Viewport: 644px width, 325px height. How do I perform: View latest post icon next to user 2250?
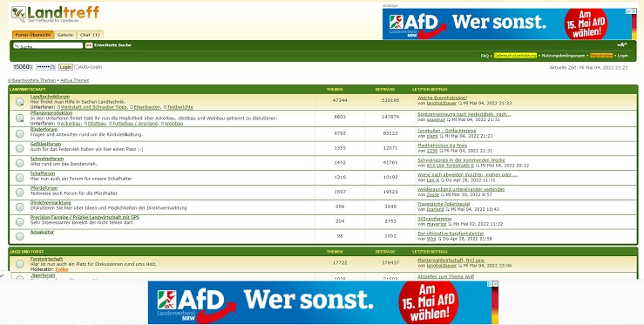tap(442, 152)
